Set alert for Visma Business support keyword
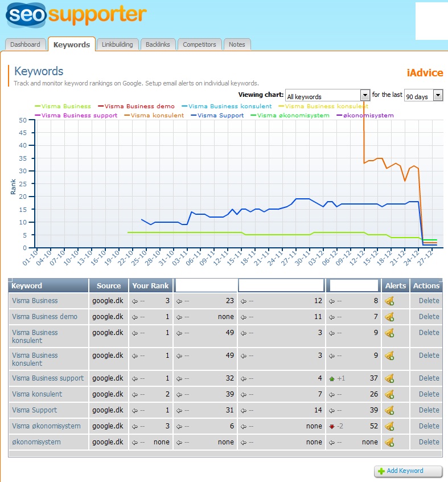448x482 pixels. (390, 378)
